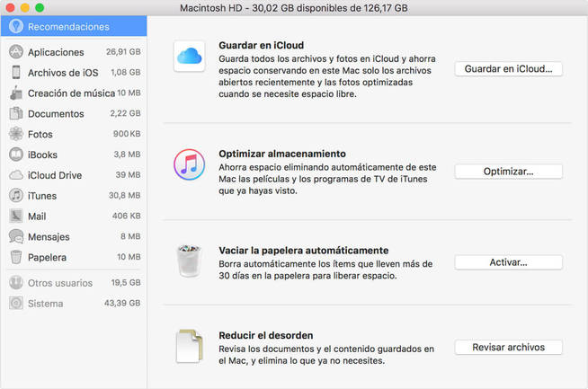
Task: Click the 2,22 GB size value
Action: pos(125,113)
